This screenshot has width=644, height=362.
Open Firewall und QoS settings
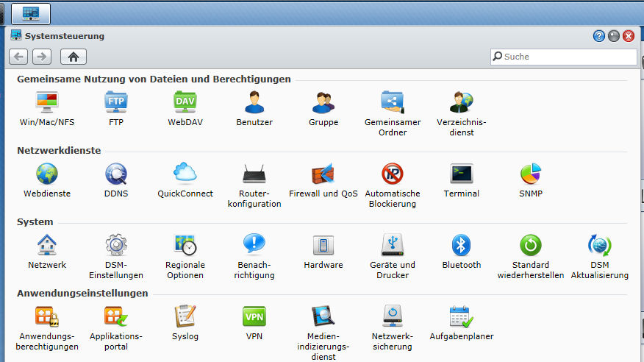coord(323,174)
